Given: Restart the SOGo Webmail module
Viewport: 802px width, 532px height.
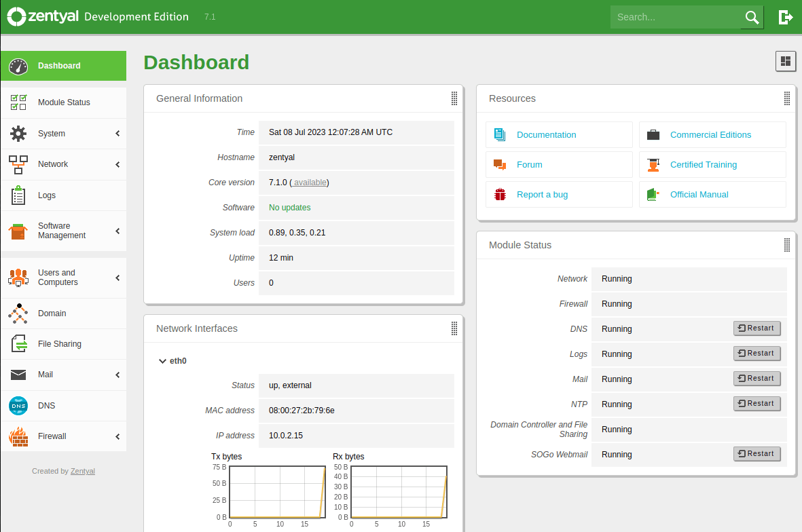Looking at the screenshot, I should click(757, 454).
